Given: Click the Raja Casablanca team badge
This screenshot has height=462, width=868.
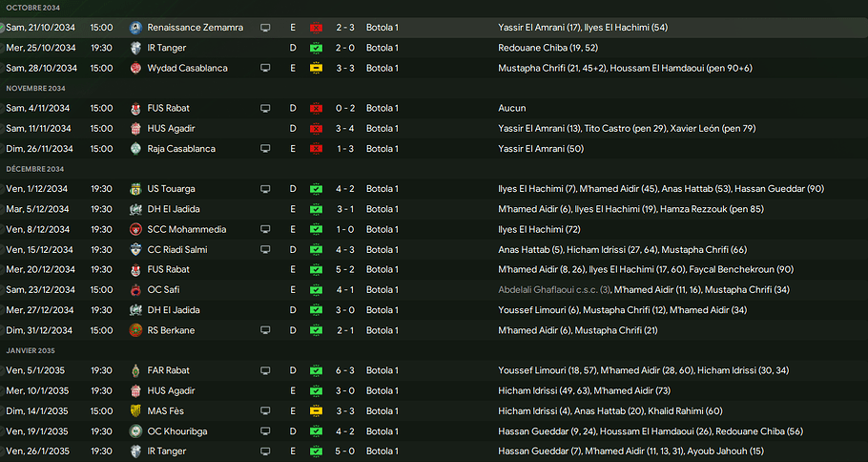Looking at the screenshot, I should [x=135, y=149].
